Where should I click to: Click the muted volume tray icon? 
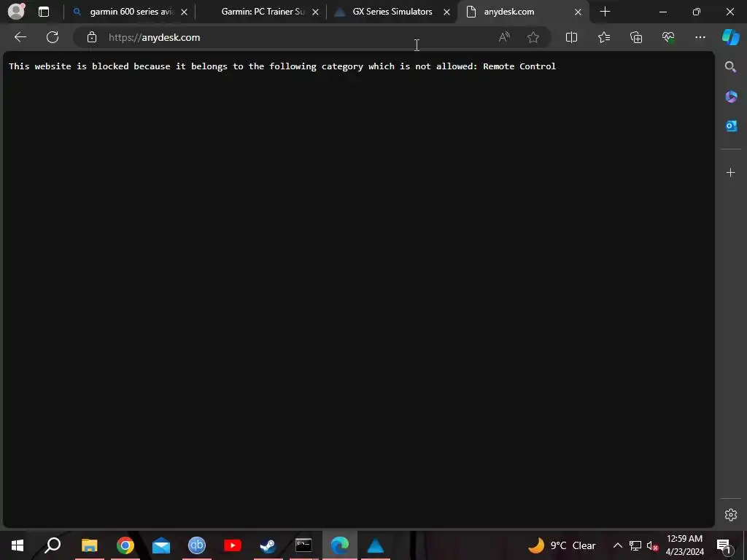pyautogui.click(x=652, y=545)
